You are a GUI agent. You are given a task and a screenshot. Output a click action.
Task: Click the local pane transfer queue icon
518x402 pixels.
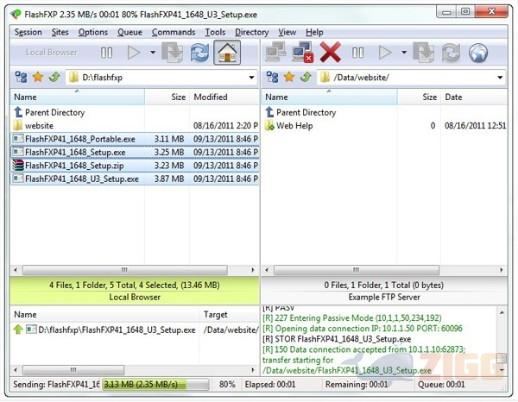[x=172, y=52]
